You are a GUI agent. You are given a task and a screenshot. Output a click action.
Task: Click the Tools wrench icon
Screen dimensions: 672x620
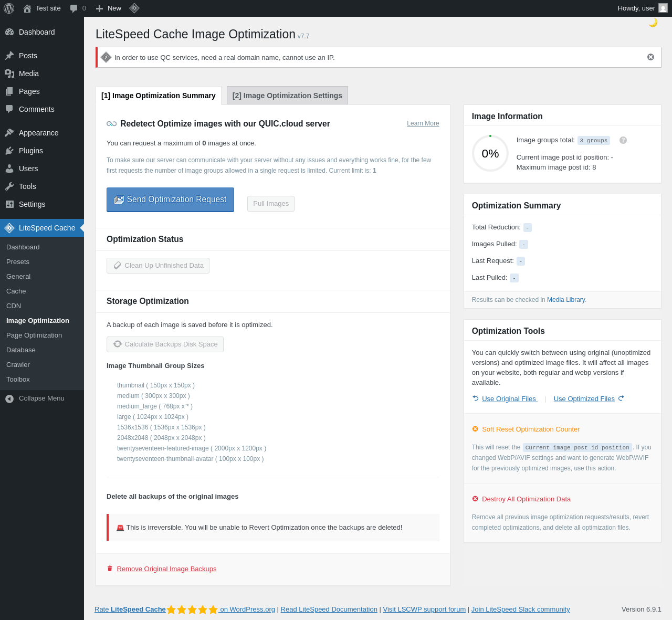click(9, 186)
